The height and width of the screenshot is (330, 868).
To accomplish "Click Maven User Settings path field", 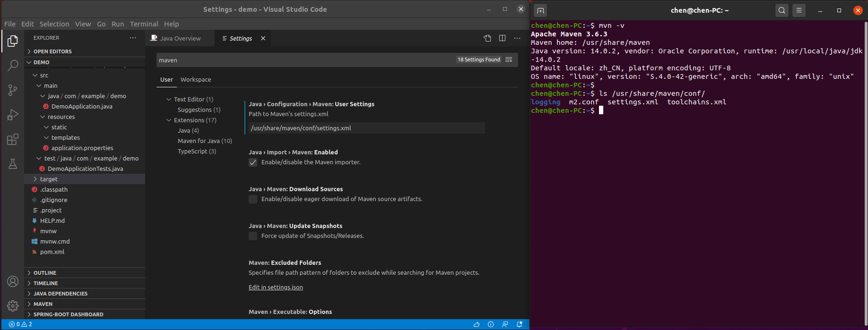I will pyautogui.click(x=367, y=128).
